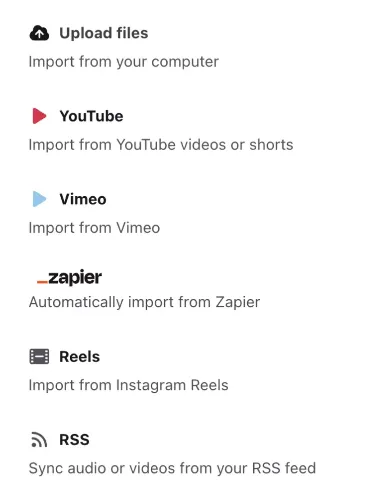
Task: Click 'Import from your computer' text
Action: (x=124, y=62)
